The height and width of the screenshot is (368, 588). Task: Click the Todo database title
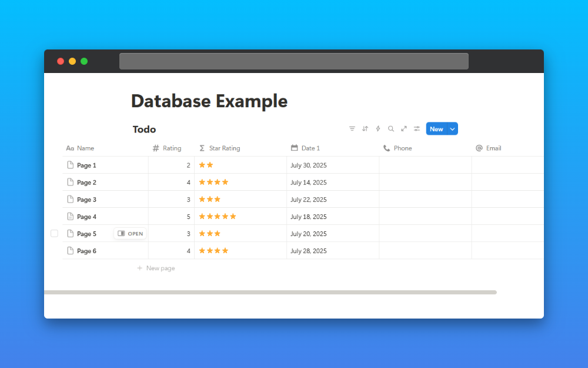click(x=144, y=129)
